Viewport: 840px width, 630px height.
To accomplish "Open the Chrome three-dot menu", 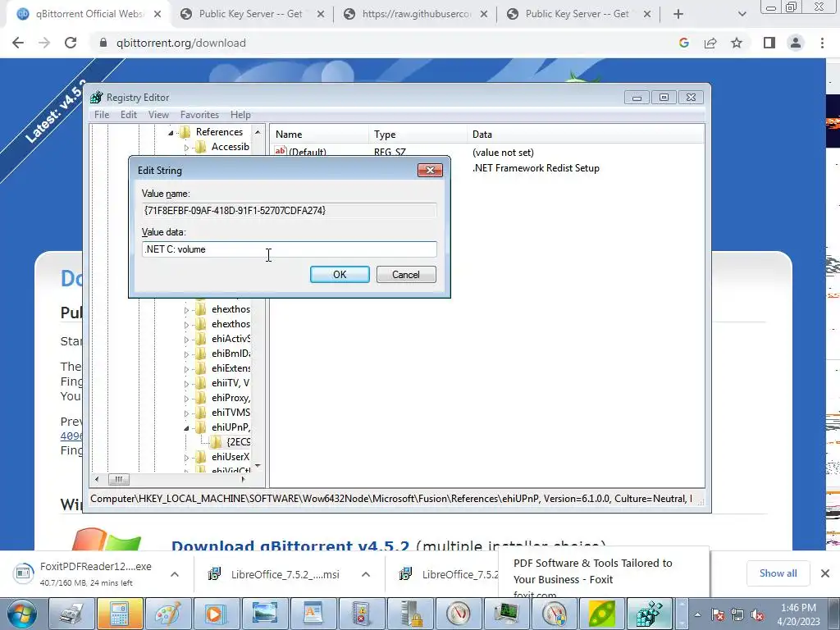I will [822, 43].
